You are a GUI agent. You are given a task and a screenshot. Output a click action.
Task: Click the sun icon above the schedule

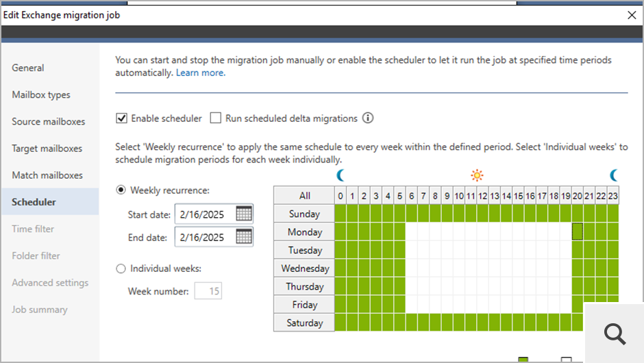click(x=477, y=175)
